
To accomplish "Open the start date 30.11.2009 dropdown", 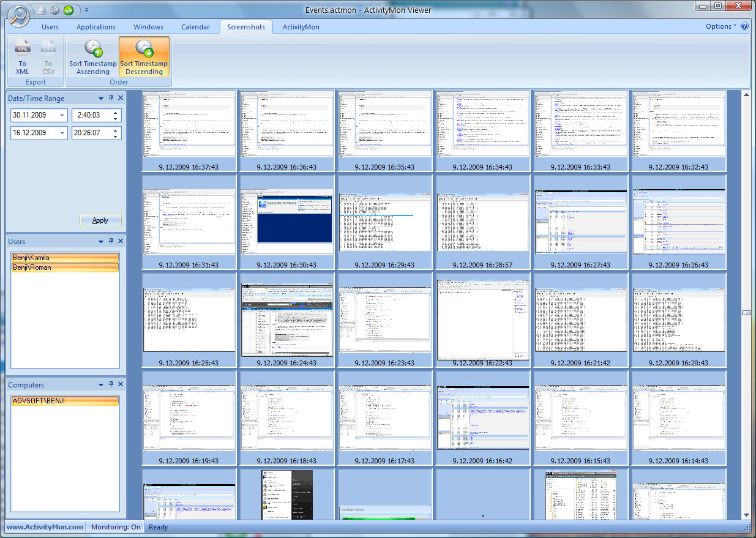I will click(62, 116).
